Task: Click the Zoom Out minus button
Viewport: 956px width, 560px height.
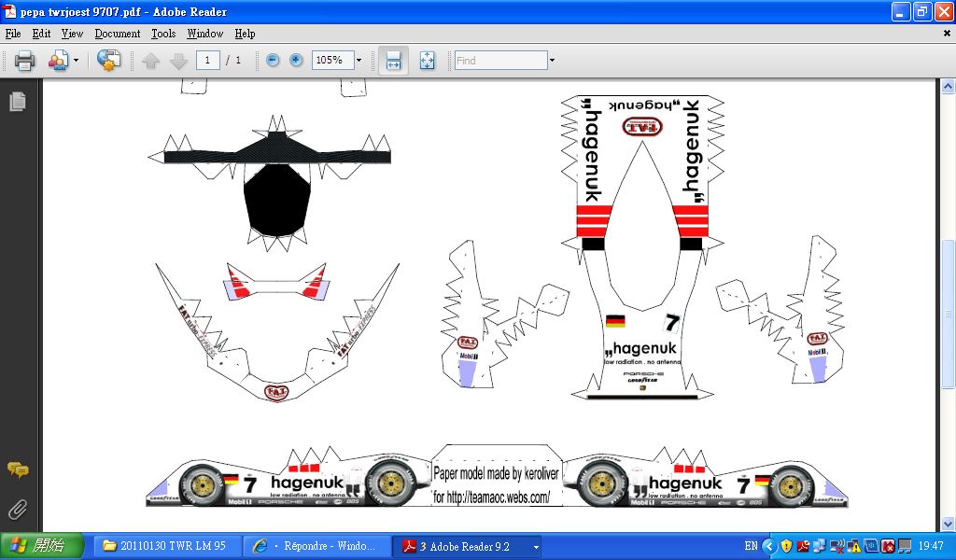Action: 273,61
